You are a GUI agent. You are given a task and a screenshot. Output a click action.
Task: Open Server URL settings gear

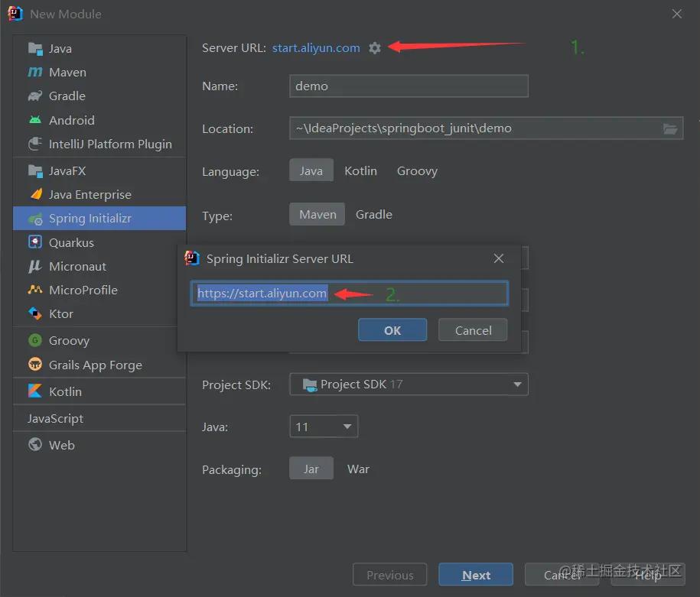click(375, 47)
